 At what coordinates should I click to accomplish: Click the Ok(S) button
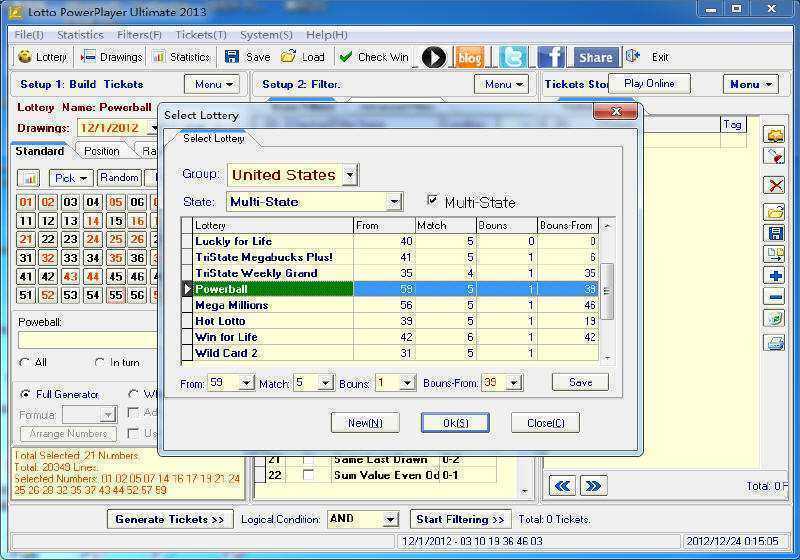click(x=456, y=423)
